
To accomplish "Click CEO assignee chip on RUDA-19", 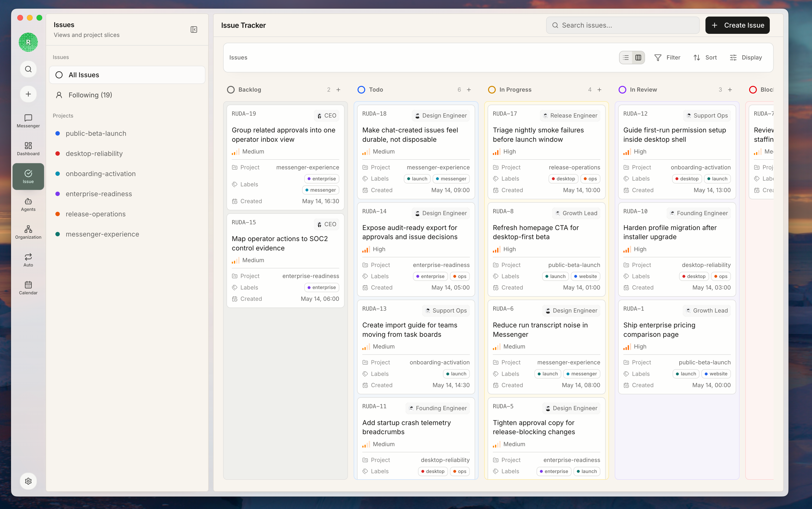I will (x=327, y=115).
